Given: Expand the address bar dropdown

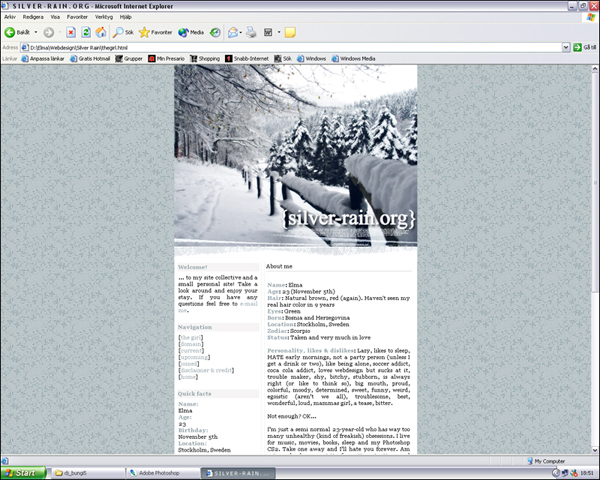Looking at the screenshot, I should [566, 47].
